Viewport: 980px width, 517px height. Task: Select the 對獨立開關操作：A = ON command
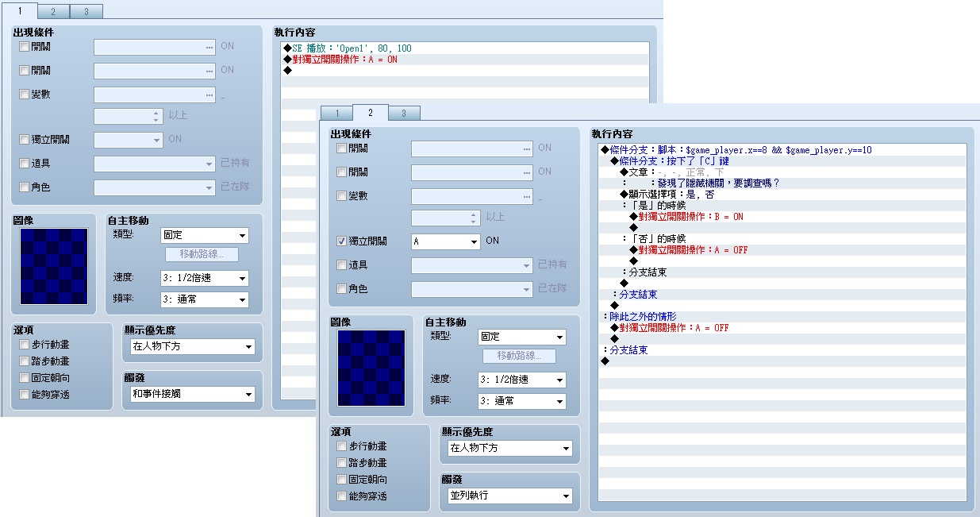(x=464, y=60)
